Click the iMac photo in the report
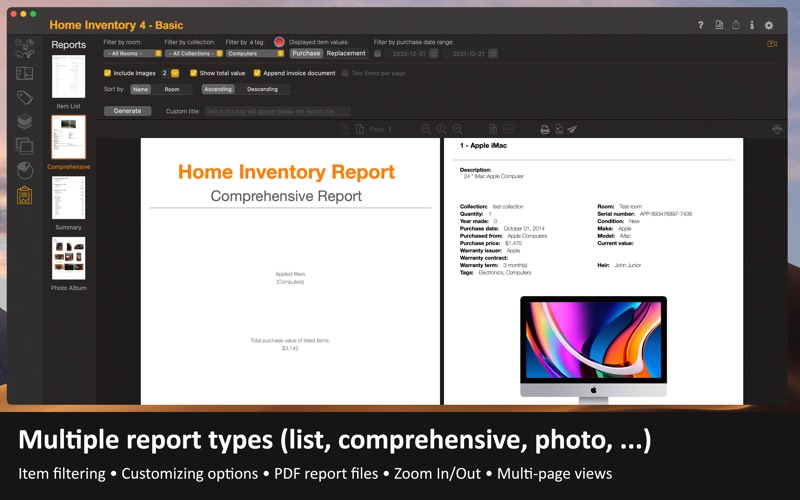This screenshot has width=800, height=500. tap(593, 349)
